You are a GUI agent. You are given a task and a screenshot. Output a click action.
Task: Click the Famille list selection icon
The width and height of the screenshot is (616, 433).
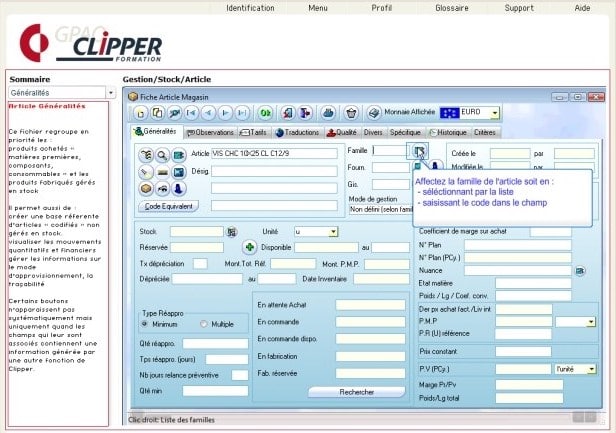419,151
